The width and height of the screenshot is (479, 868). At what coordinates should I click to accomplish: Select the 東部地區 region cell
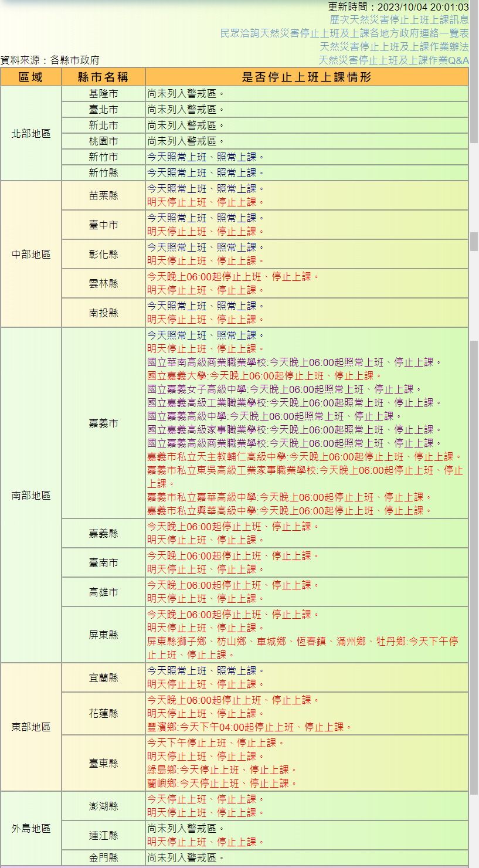(x=31, y=727)
